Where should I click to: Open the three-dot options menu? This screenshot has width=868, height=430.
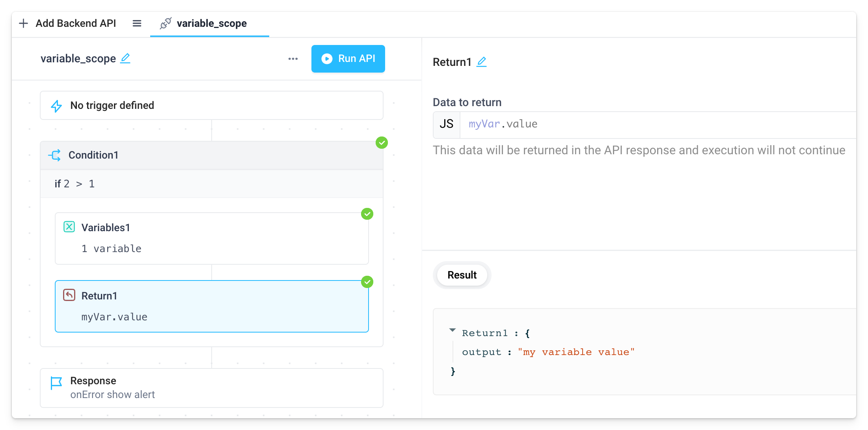(x=293, y=58)
